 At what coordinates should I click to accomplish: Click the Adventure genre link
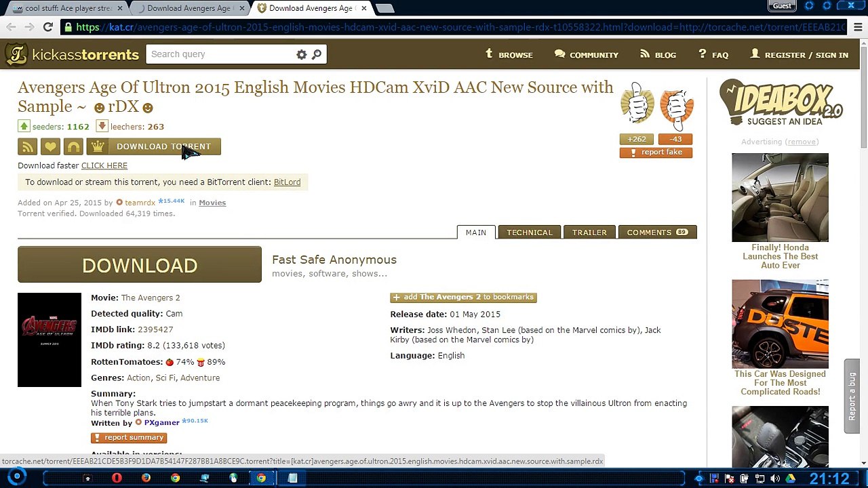(200, 378)
